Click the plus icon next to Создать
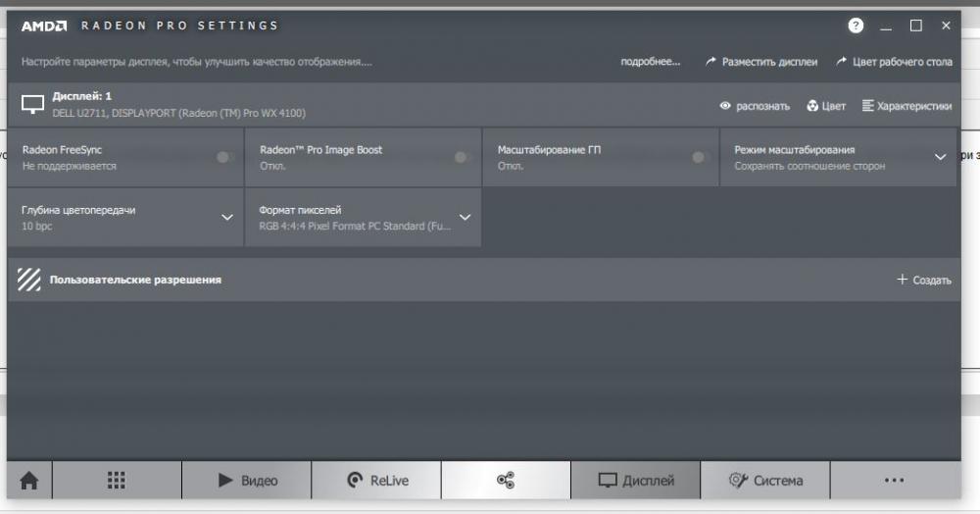This screenshot has height=514, width=980. click(x=902, y=279)
